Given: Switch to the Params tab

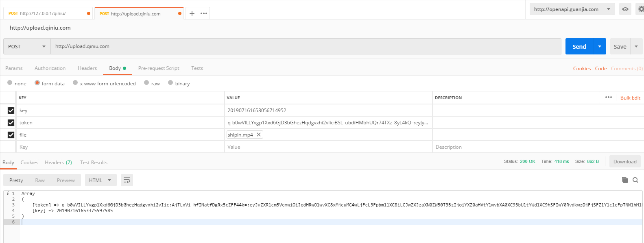Looking at the screenshot, I should 14,68.
